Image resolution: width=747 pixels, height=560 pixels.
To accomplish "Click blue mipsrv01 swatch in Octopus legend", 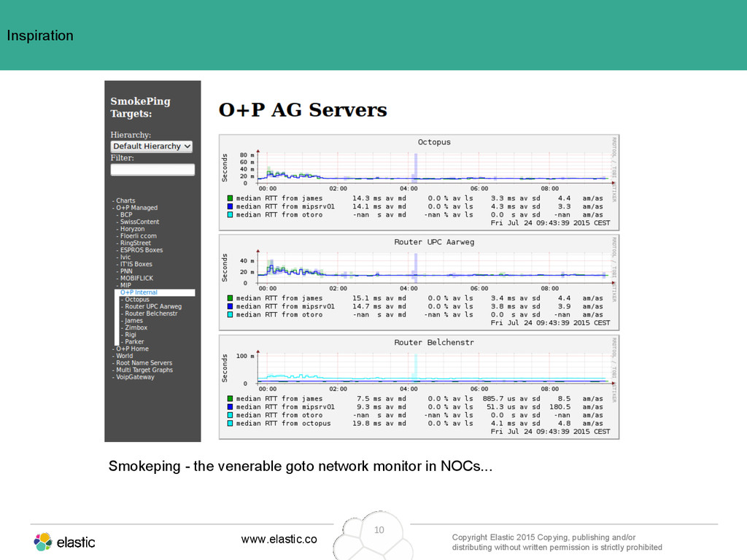I will click(230, 206).
